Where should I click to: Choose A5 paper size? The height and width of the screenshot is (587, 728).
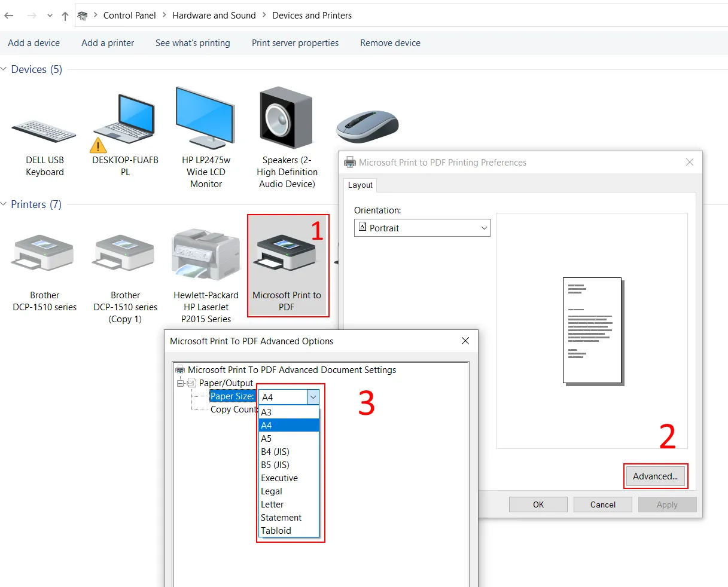pos(289,438)
